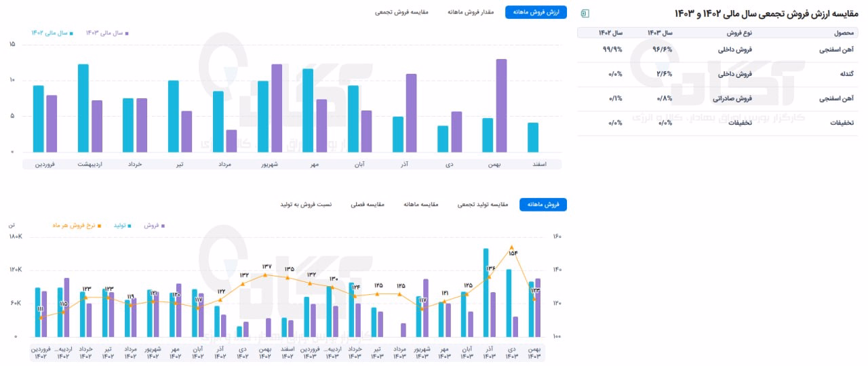Toggle the فروش legend series in lower chart
This screenshot has width=868, height=366.
(155, 225)
